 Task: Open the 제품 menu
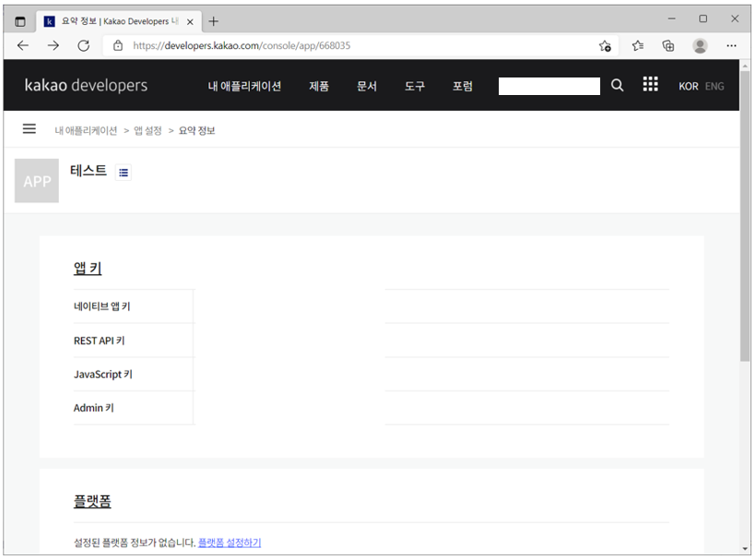[319, 87]
